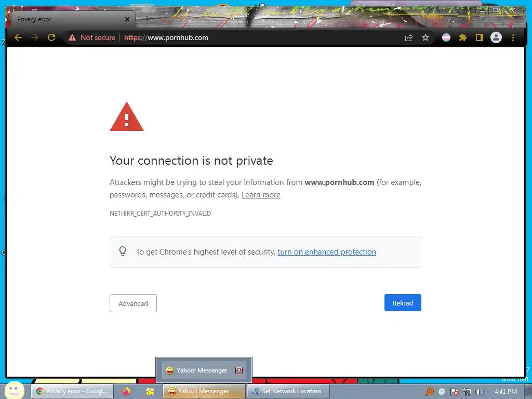Close the Yahoo! Messenger preview popup

239,370
